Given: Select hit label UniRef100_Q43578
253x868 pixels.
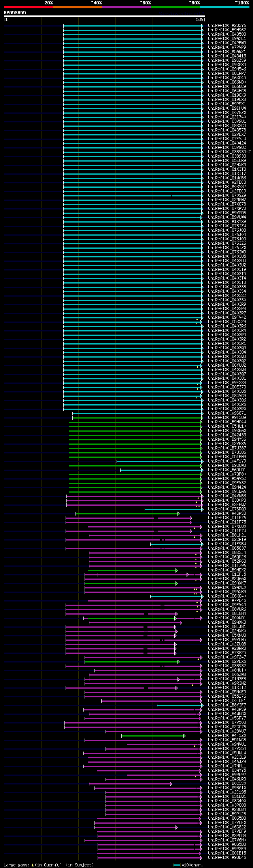Looking at the screenshot, I should pyautogui.click(x=227, y=130).
